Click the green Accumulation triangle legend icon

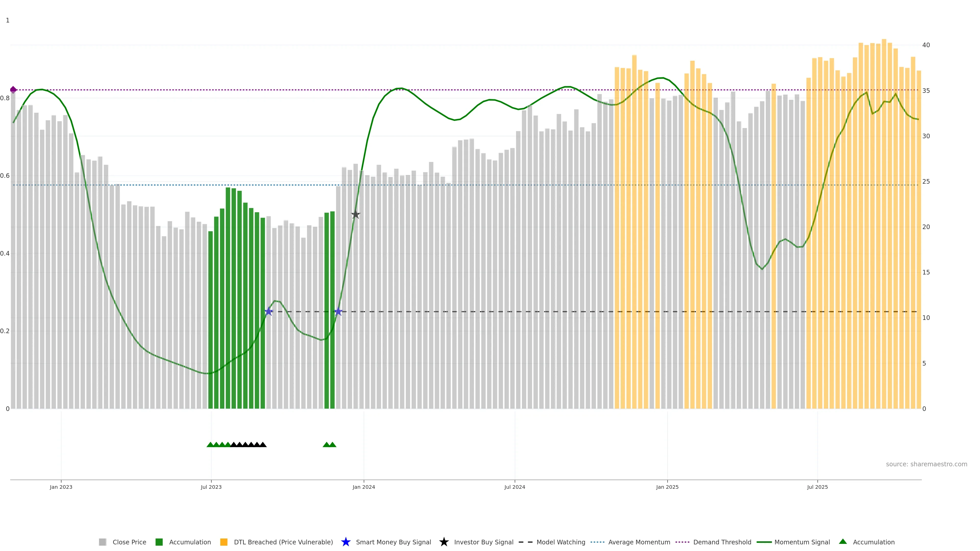point(843,542)
